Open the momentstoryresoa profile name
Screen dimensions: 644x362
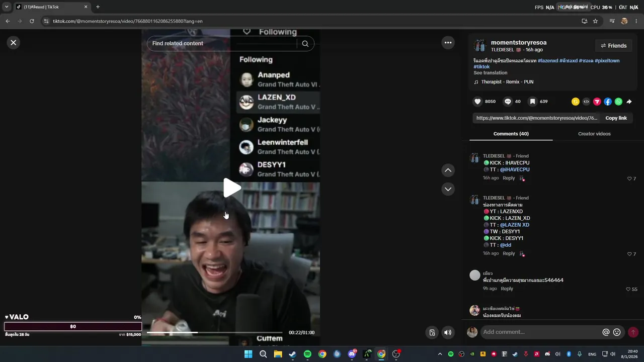pos(519,43)
